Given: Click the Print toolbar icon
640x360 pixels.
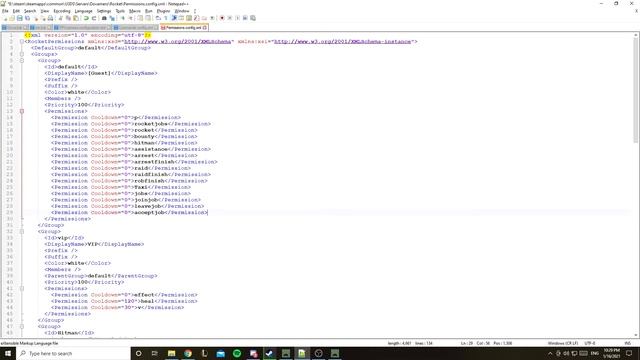Looking at the screenshot, I should 50,18.
